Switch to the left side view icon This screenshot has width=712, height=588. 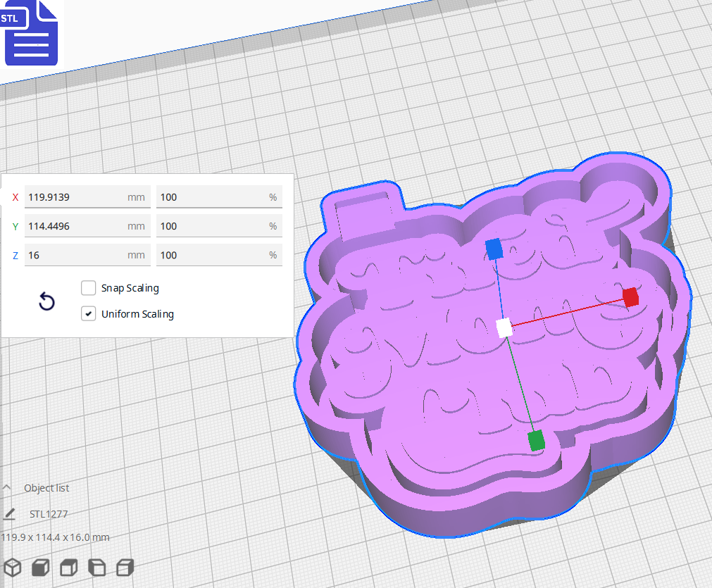[x=96, y=567]
